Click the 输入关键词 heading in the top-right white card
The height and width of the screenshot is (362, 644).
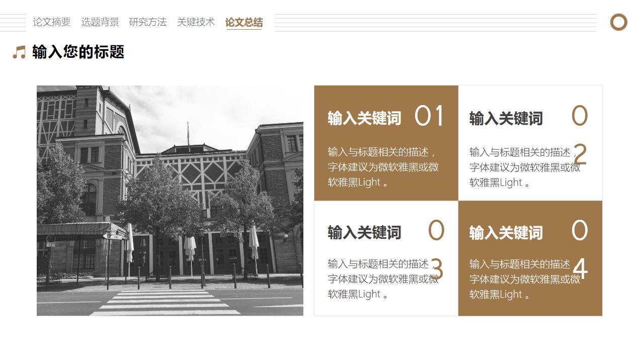coord(506,119)
